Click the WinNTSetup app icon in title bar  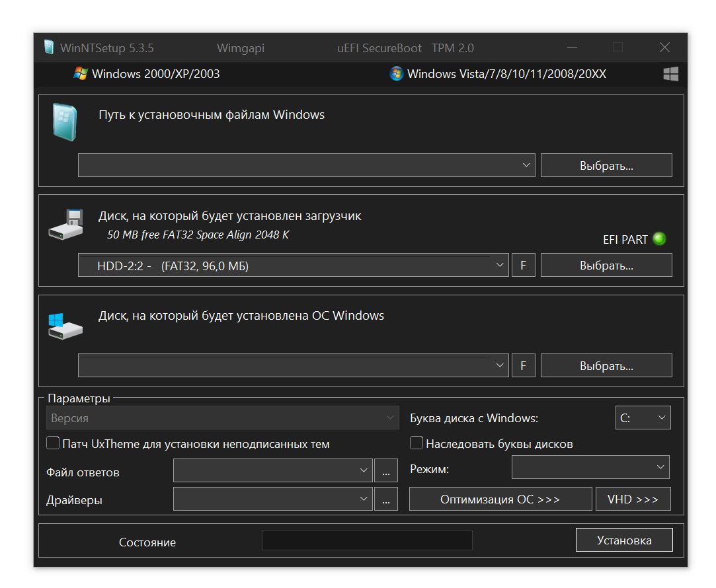49,48
